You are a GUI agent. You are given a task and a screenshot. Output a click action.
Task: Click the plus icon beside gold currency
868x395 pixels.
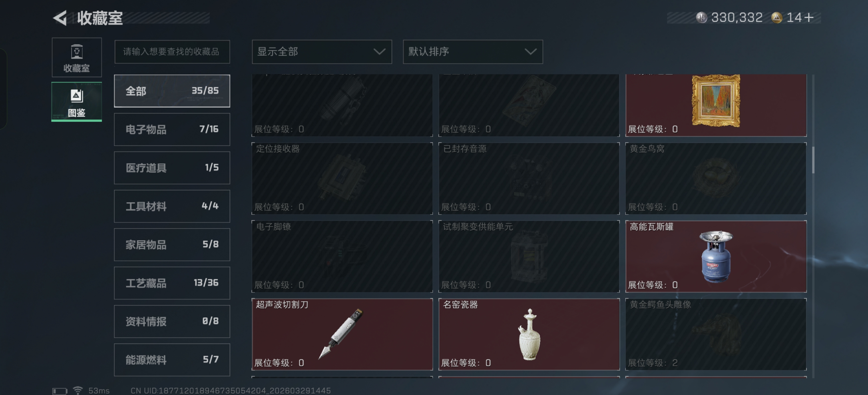point(808,17)
